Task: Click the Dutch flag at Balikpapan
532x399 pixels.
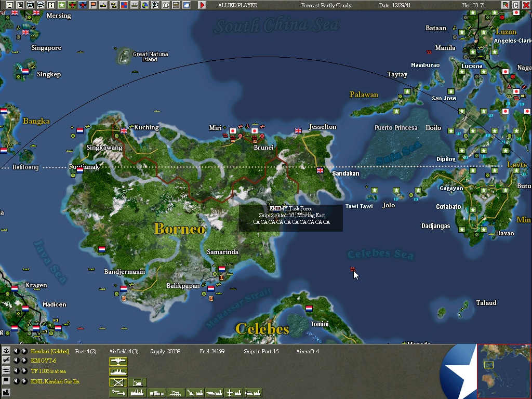Action: tap(211, 288)
